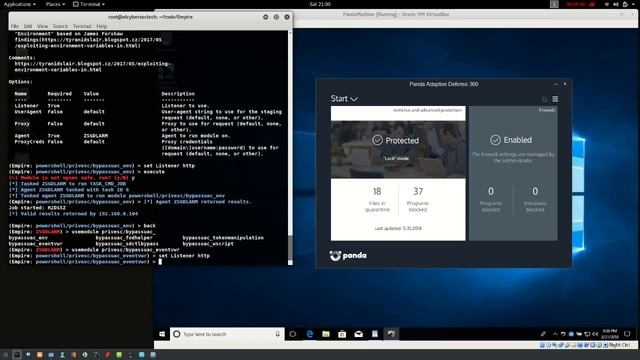Open the terminal's Terminal menu

(x=82, y=26)
